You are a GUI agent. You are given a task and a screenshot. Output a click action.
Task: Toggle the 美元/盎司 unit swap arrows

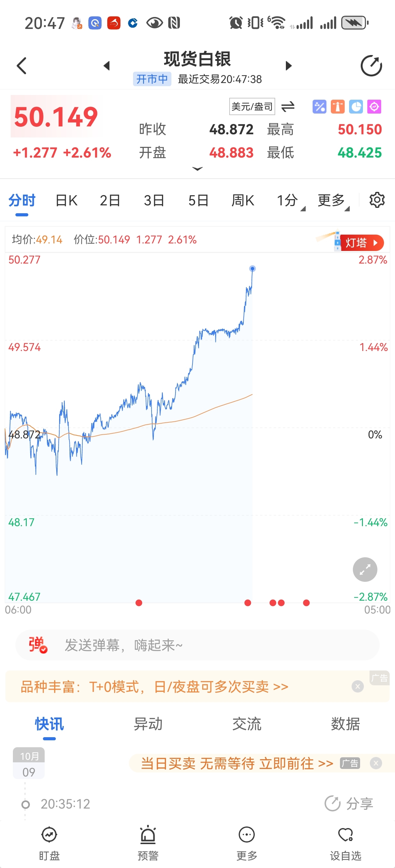(x=288, y=107)
